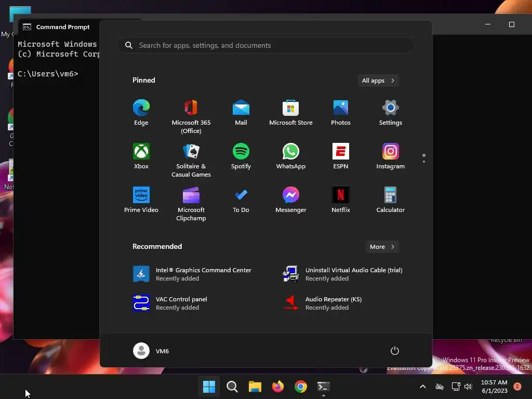This screenshot has width=532, height=399.
Task: Open clock showing 10:57 AM
Action: coord(495,387)
